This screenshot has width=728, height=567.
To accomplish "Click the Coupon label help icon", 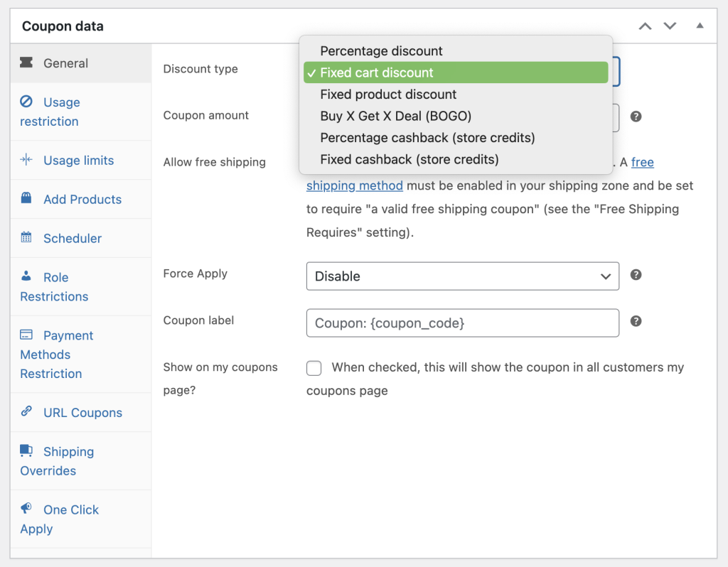I will point(636,321).
